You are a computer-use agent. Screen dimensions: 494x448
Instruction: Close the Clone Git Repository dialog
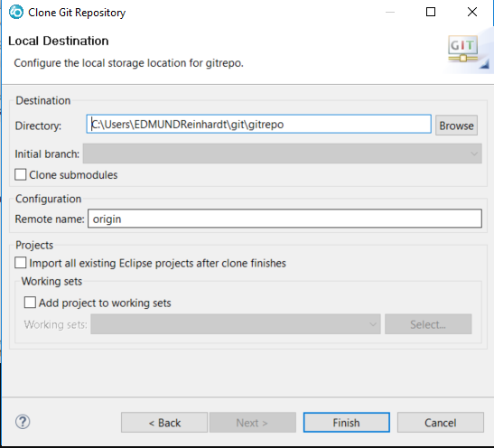pyautogui.click(x=472, y=12)
